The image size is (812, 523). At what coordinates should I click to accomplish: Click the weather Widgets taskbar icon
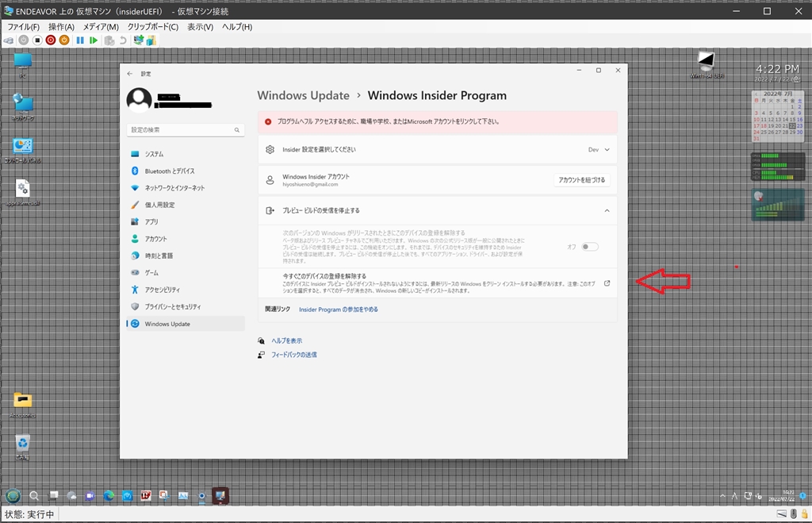[71, 496]
